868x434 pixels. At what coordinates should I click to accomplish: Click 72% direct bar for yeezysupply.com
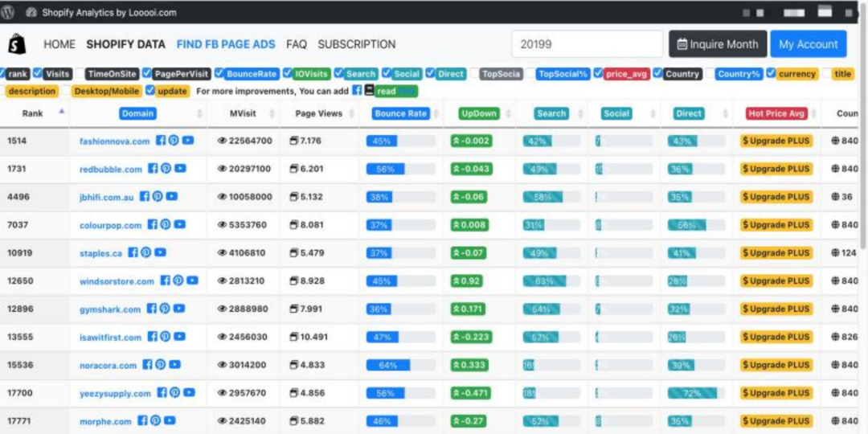pyautogui.click(x=692, y=393)
